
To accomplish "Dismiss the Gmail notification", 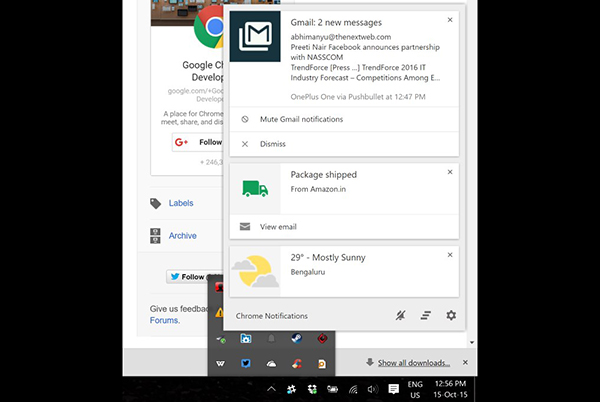I will point(344,144).
